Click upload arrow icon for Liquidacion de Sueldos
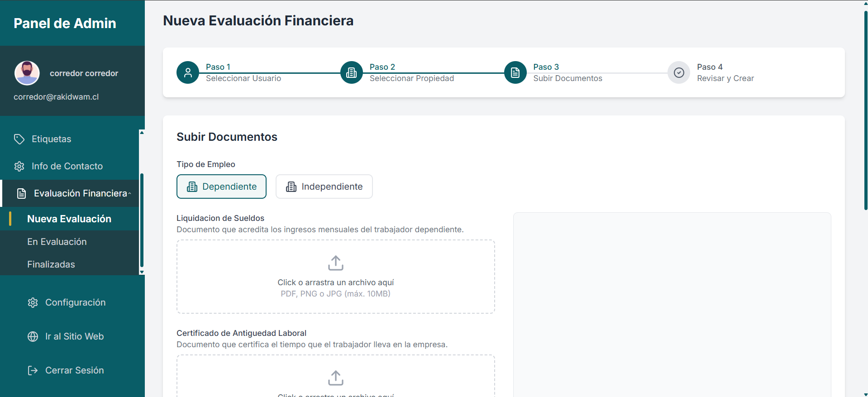This screenshot has width=868, height=397. click(x=335, y=263)
